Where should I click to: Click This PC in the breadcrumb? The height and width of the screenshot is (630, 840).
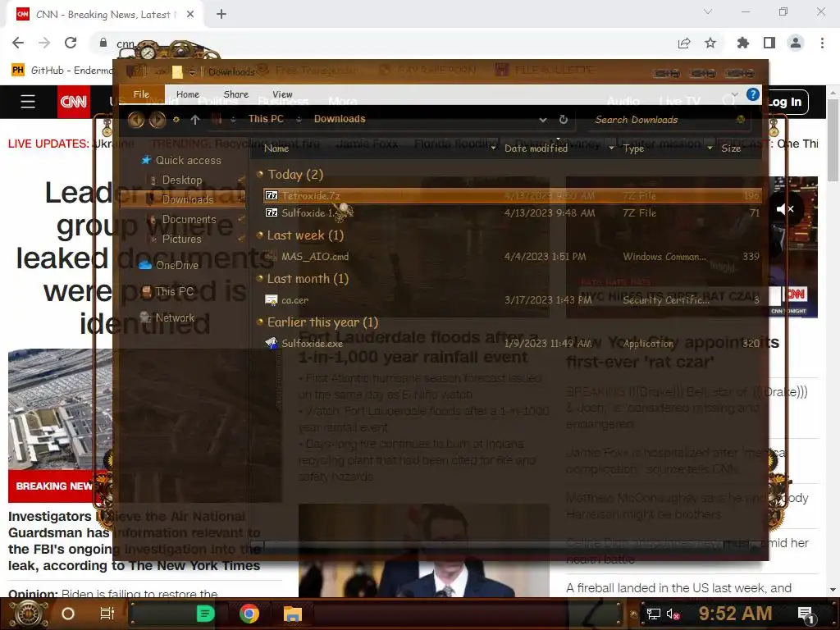266,119
